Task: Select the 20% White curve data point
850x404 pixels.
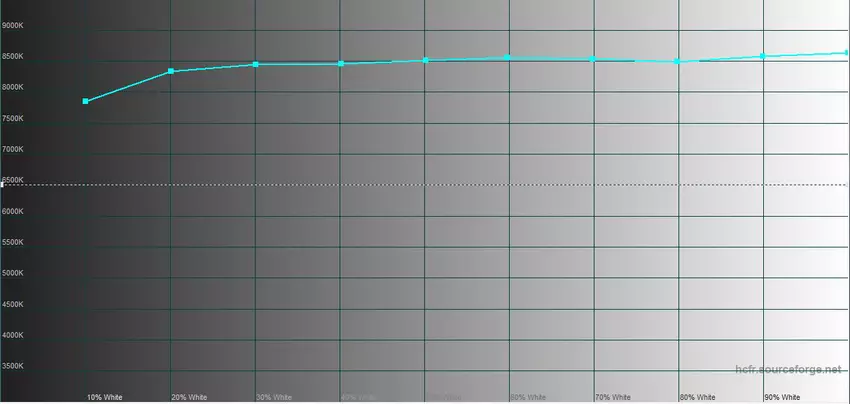Action: click(x=171, y=71)
